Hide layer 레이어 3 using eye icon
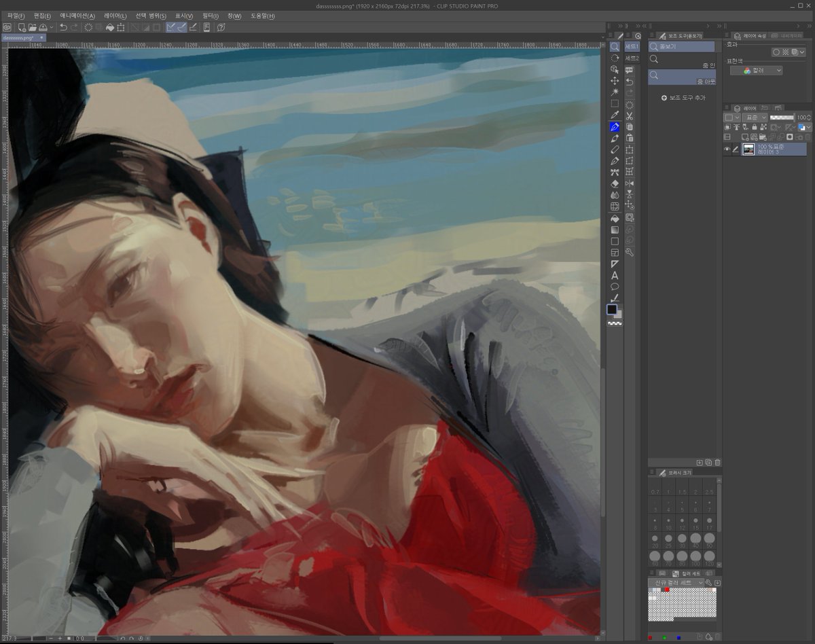Viewport: 815px width, 644px height. pyautogui.click(x=727, y=149)
